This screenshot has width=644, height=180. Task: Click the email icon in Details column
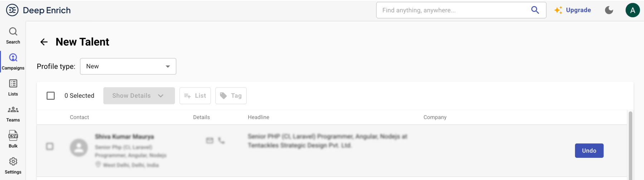coord(210,141)
